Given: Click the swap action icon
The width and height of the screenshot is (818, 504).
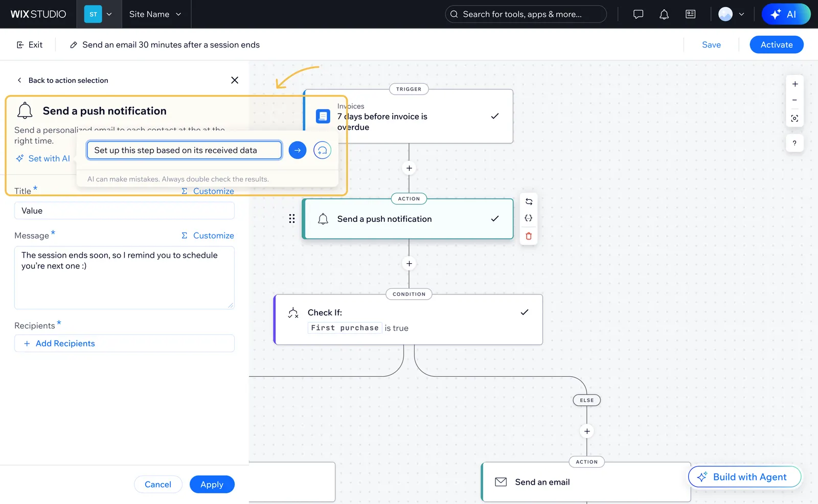Looking at the screenshot, I should tap(529, 201).
